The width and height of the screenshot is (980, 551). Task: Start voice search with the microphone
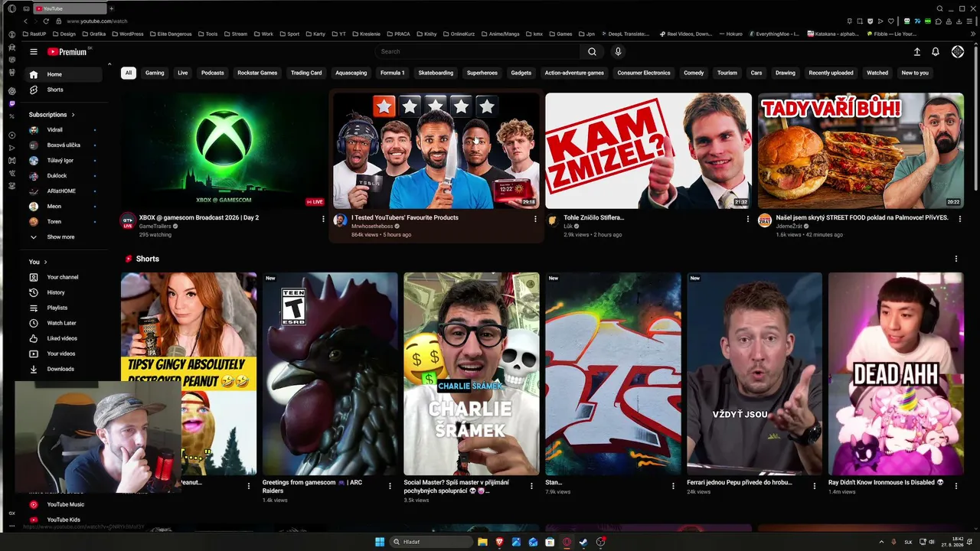[618, 51]
